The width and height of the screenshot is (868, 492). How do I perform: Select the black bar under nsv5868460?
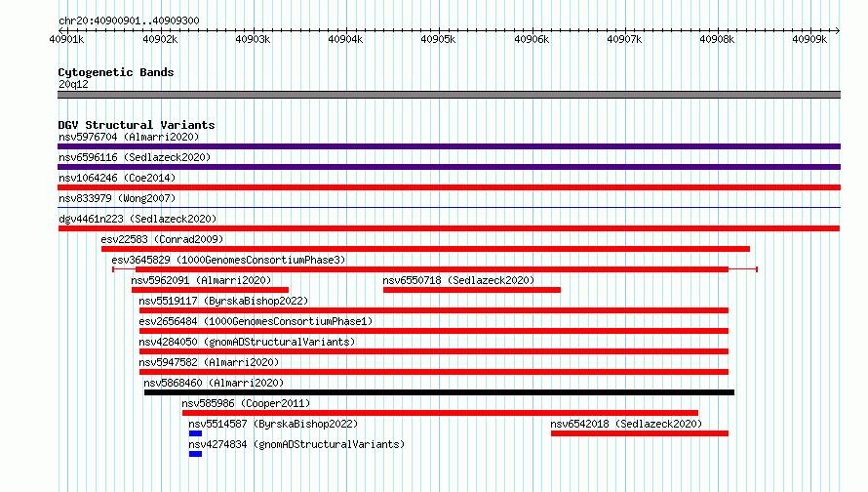click(440, 392)
